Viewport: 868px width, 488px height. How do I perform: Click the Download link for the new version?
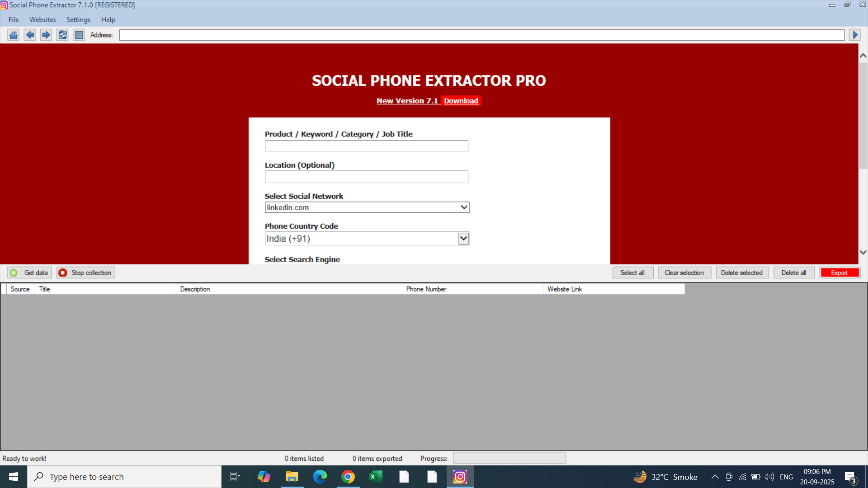461,101
